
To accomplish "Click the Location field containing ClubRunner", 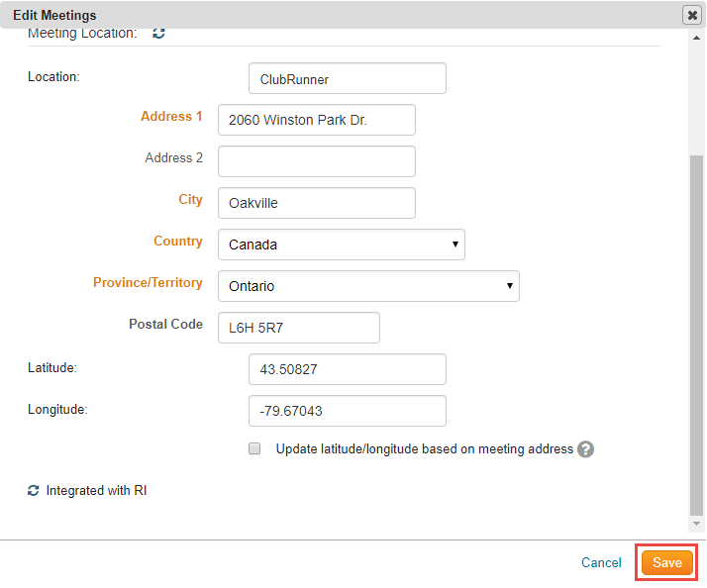I will (x=347, y=78).
